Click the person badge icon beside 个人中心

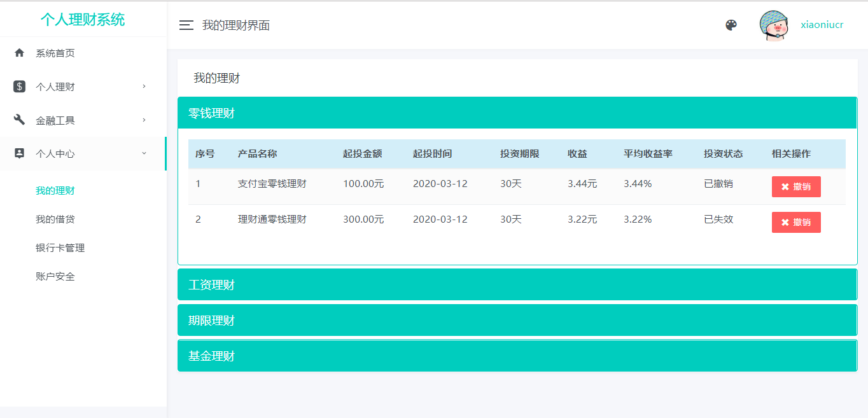19,153
